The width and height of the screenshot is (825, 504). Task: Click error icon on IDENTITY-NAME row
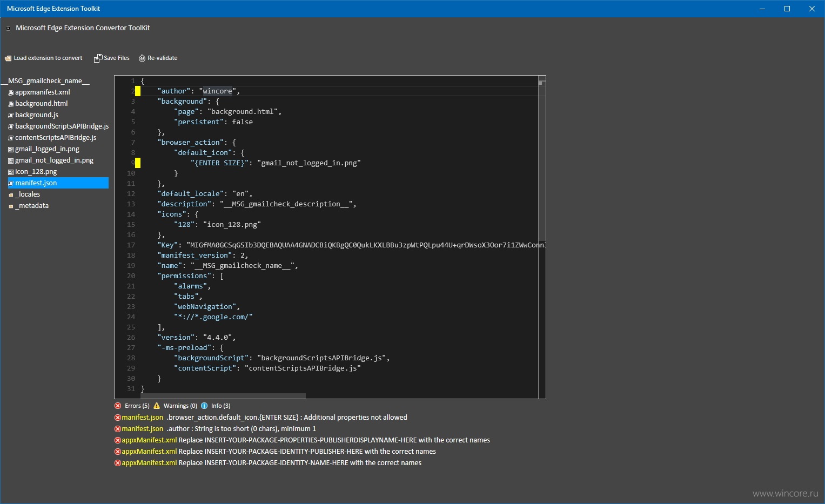(118, 463)
